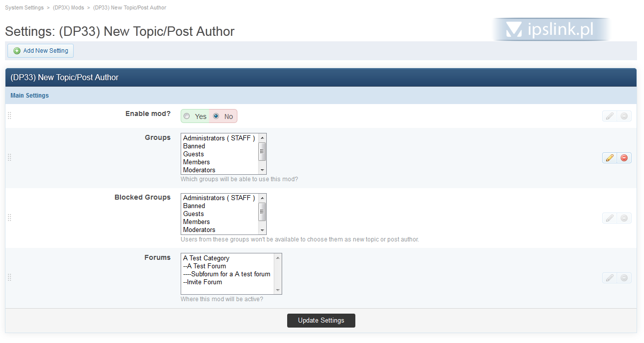
Task: Click the green plus icon on Add New Setting
Action: (17, 51)
